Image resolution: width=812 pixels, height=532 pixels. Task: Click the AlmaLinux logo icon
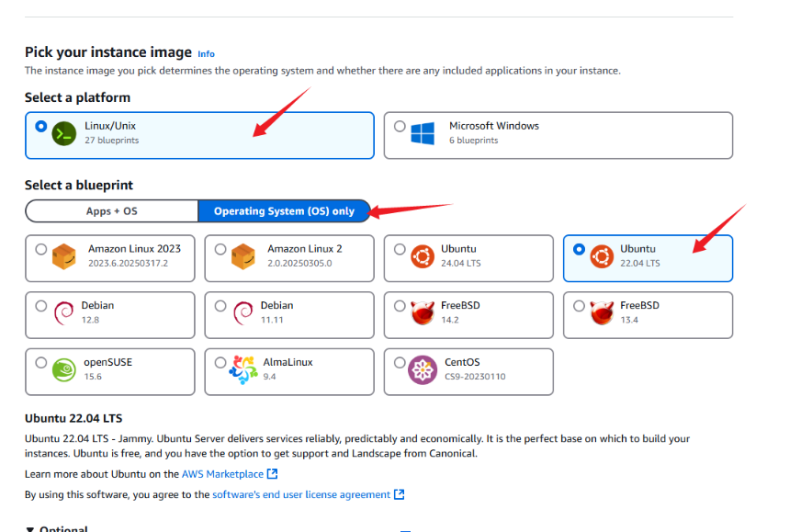coord(243,370)
